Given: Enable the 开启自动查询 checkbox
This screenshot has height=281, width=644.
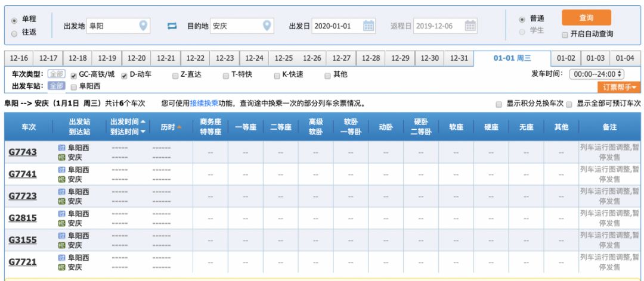Looking at the screenshot, I should [x=565, y=35].
